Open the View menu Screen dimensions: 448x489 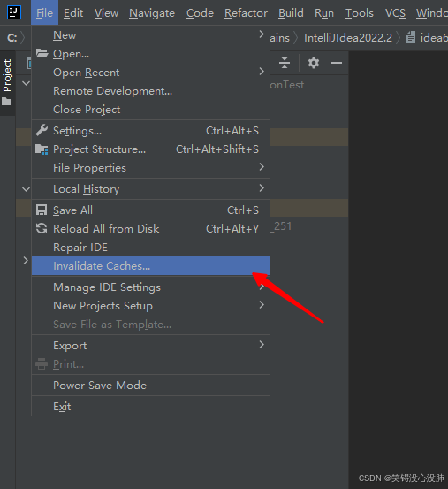pyautogui.click(x=107, y=13)
